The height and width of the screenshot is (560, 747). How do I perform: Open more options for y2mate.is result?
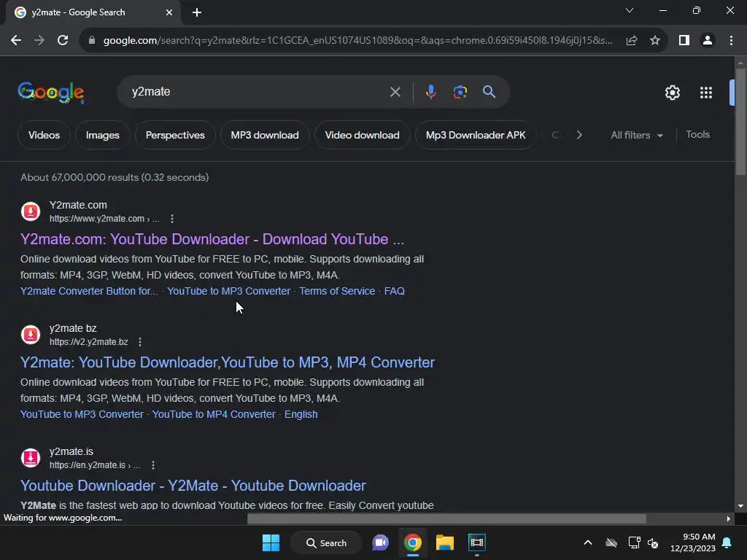153,465
